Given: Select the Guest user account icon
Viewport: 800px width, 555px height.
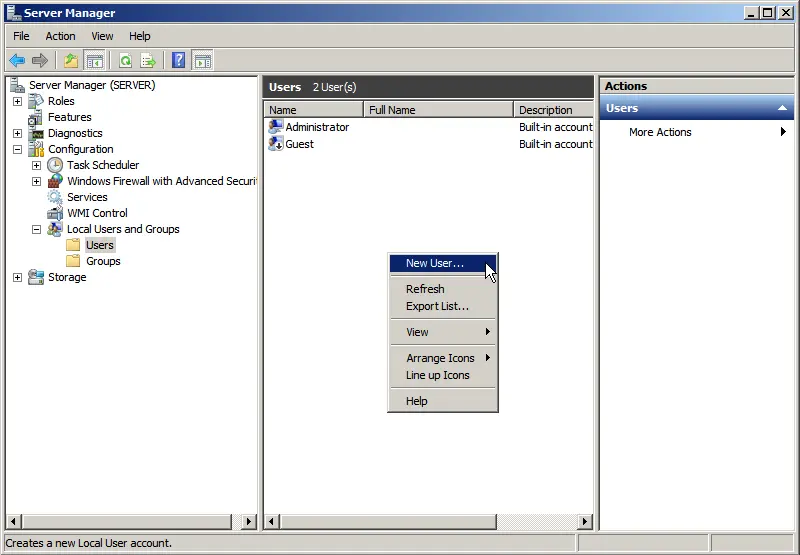Looking at the screenshot, I should click(276, 144).
